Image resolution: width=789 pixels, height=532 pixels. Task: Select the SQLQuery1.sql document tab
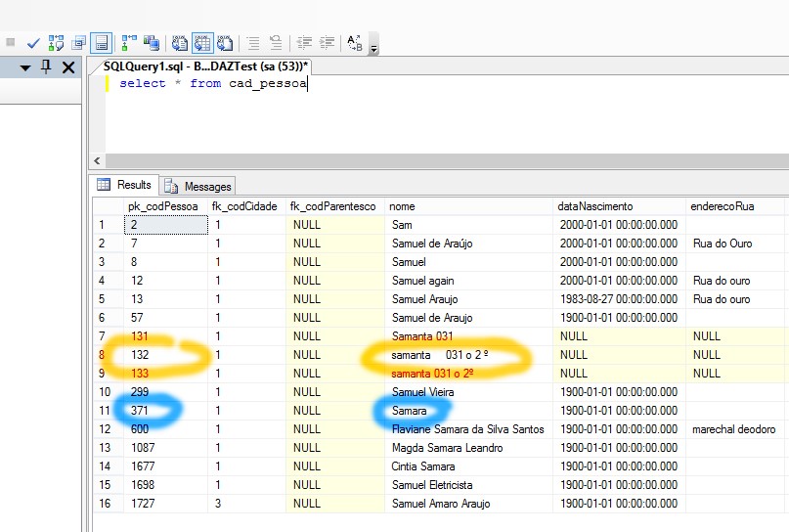pyautogui.click(x=204, y=66)
